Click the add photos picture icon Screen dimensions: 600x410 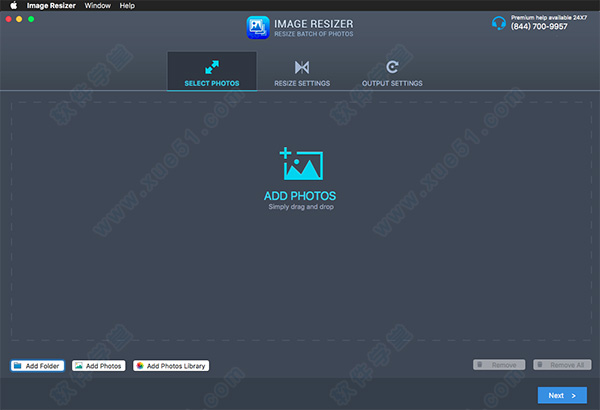tap(301, 163)
